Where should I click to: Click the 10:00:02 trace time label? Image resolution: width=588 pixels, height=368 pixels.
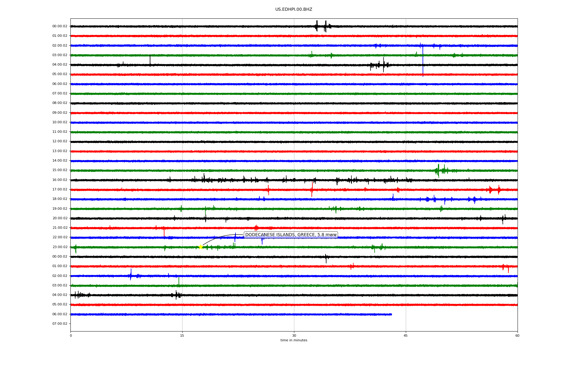click(x=60, y=122)
